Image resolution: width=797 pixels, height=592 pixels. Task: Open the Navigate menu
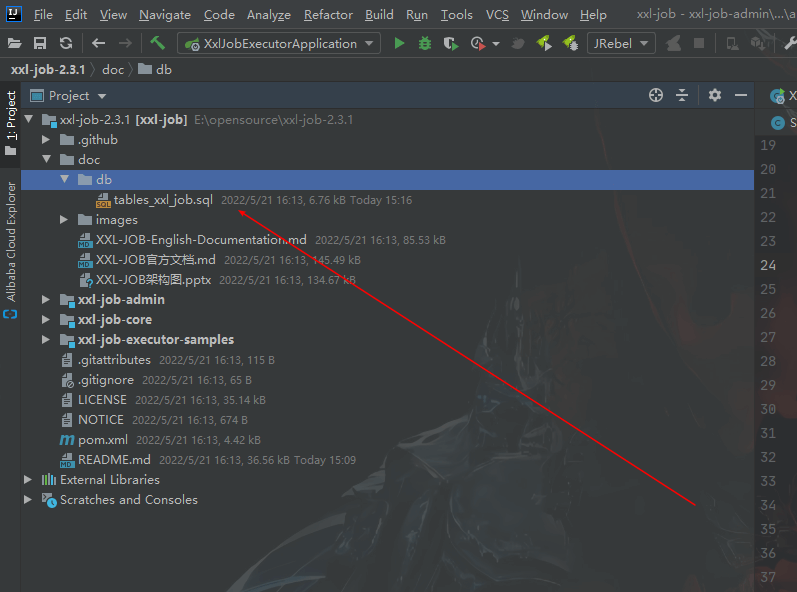165,15
